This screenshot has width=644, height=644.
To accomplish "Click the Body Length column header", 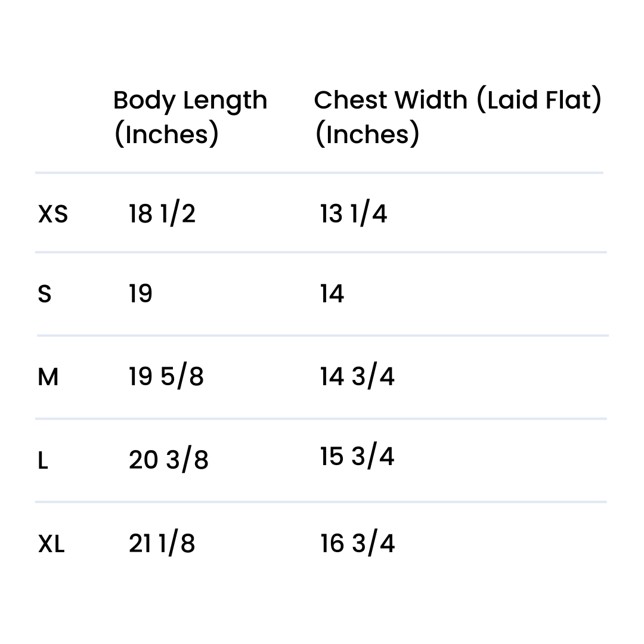I will [190, 101].
